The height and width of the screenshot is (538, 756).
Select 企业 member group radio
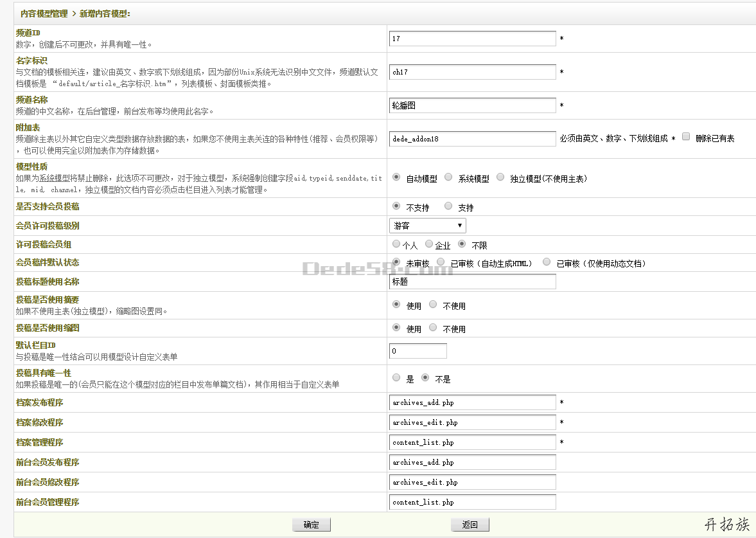click(x=429, y=244)
